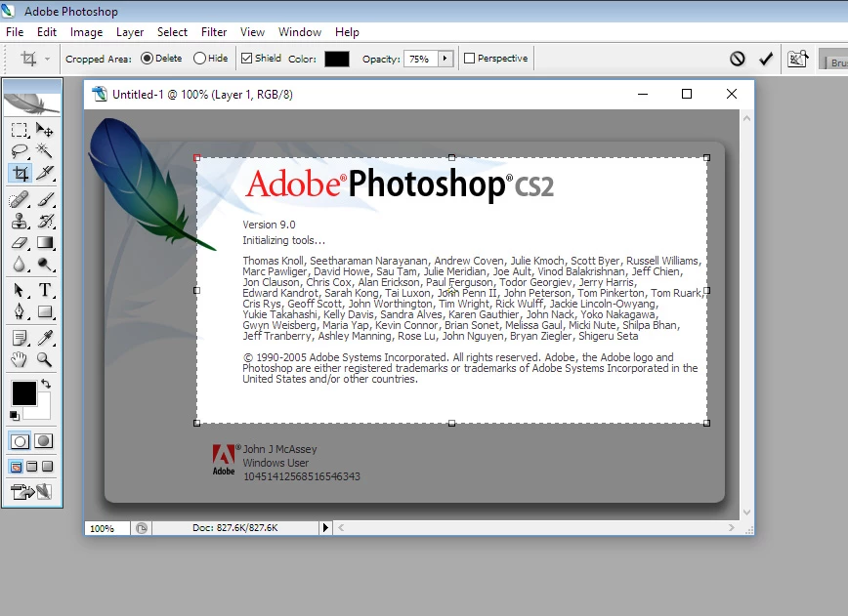This screenshot has height=616, width=848.
Task: Open the File menu
Action: coord(15,32)
